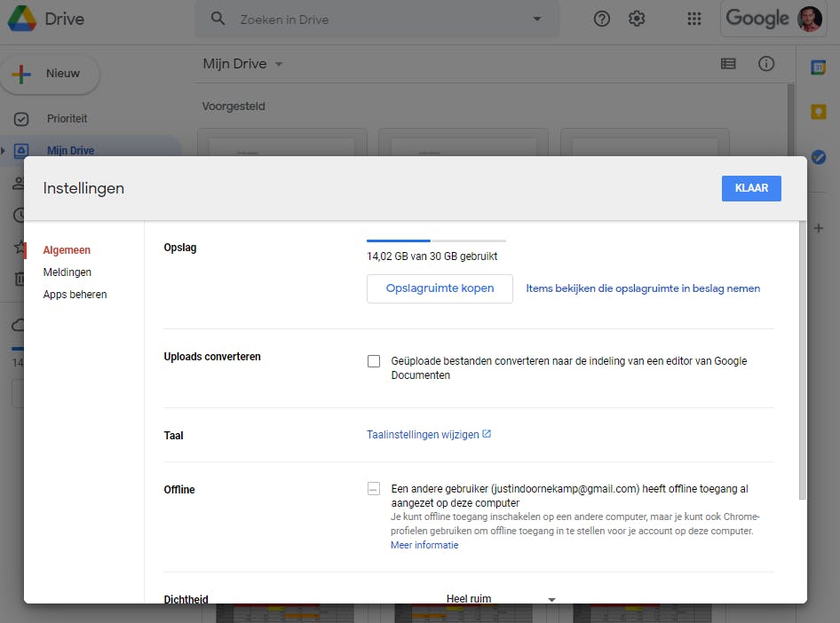Switch to list view icon
The width and height of the screenshot is (840, 623).
(728, 64)
